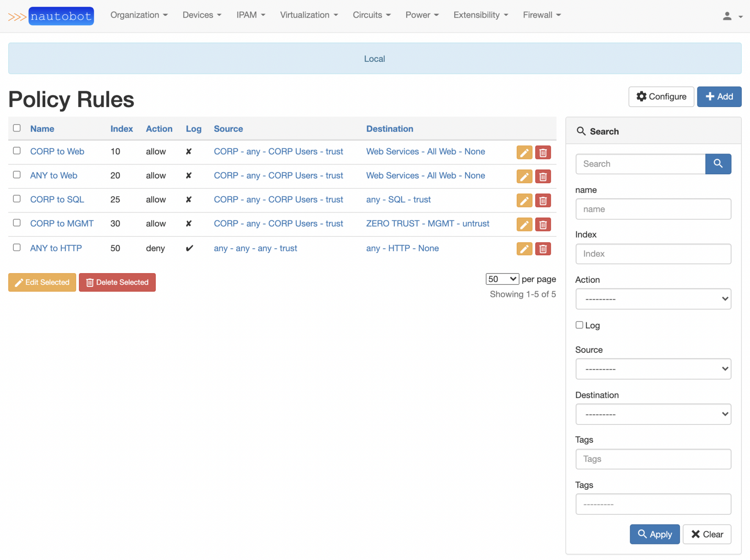The height and width of the screenshot is (560, 750).
Task: Open the Virtualization menu
Action: click(309, 15)
